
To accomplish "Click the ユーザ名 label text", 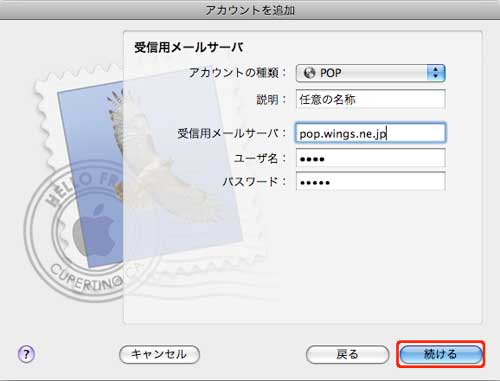I will [x=256, y=158].
